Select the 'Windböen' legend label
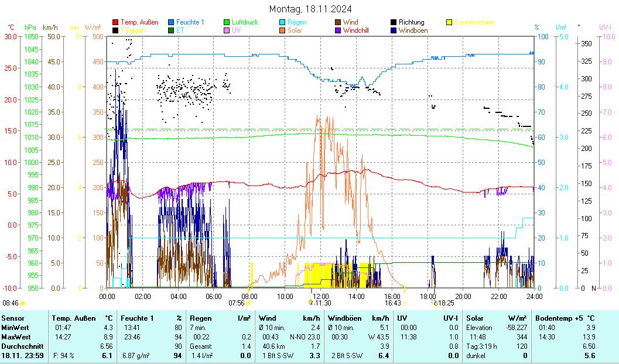 pyautogui.click(x=413, y=30)
